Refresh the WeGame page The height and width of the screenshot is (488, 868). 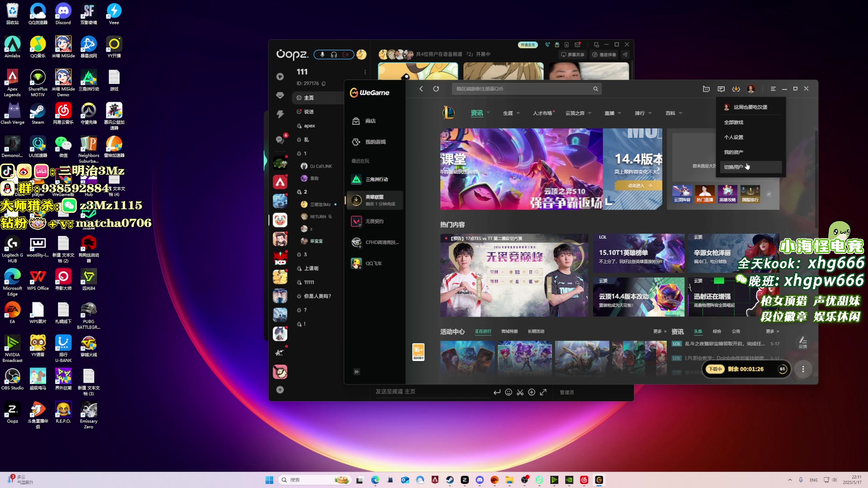click(x=436, y=89)
